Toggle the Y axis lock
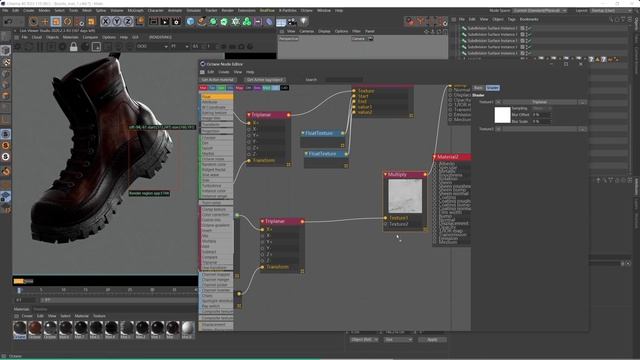The width and height of the screenshot is (640, 360). [117, 21]
